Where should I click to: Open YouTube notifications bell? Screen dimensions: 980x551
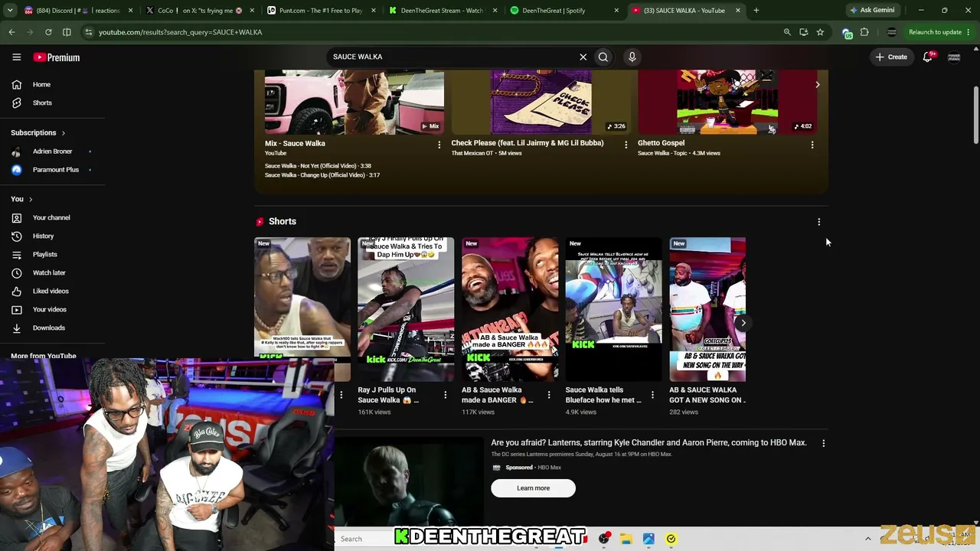(x=928, y=57)
